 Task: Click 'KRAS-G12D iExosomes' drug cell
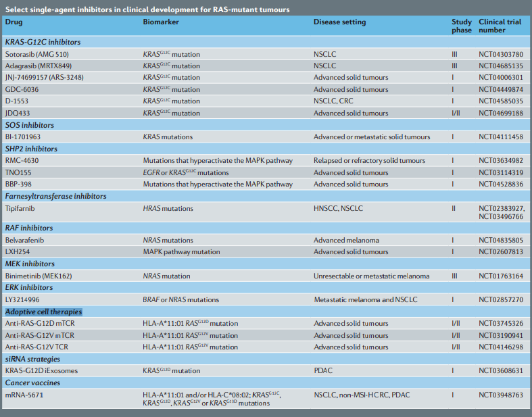coord(41,371)
